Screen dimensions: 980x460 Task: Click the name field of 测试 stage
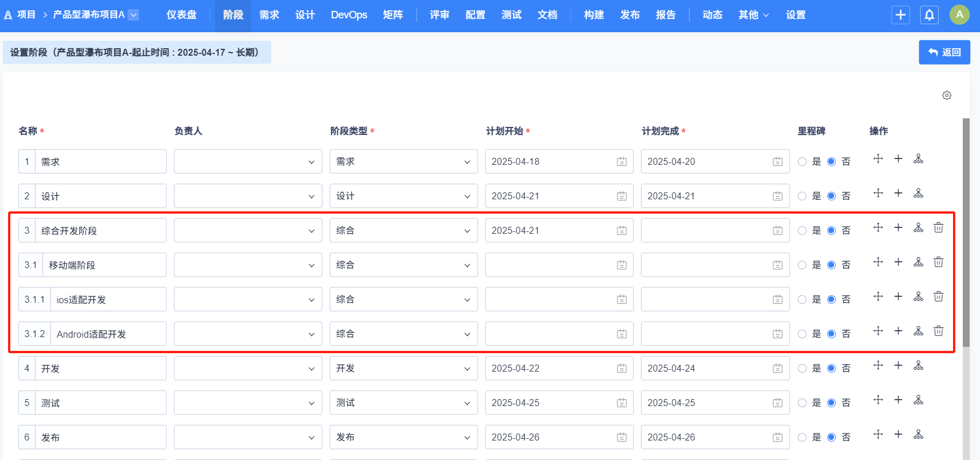pyautogui.click(x=100, y=403)
